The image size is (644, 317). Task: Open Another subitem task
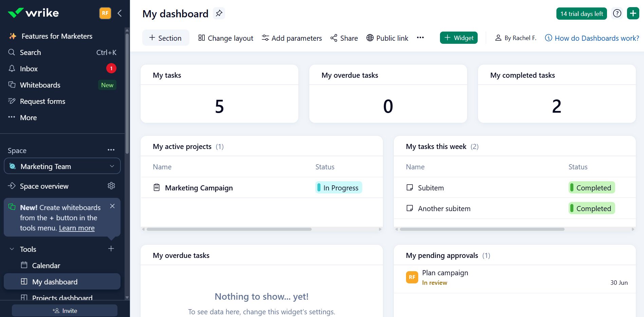pyautogui.click(x=444, y=209)
